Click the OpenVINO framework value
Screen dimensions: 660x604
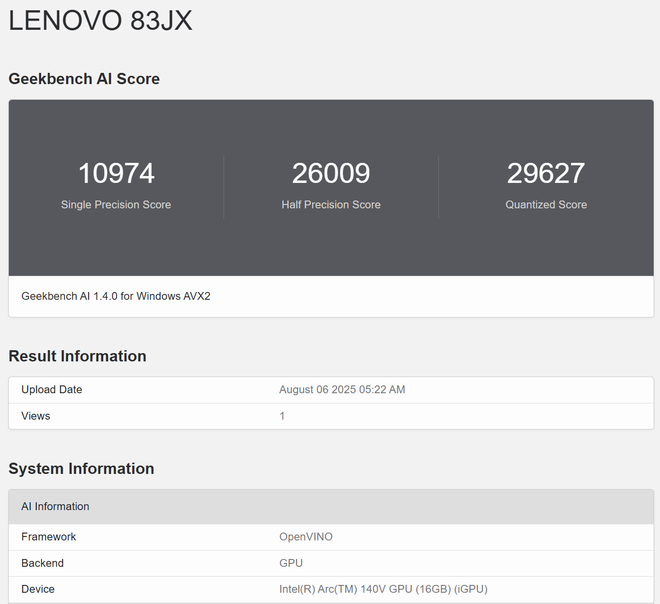click(x=306, y=537)
